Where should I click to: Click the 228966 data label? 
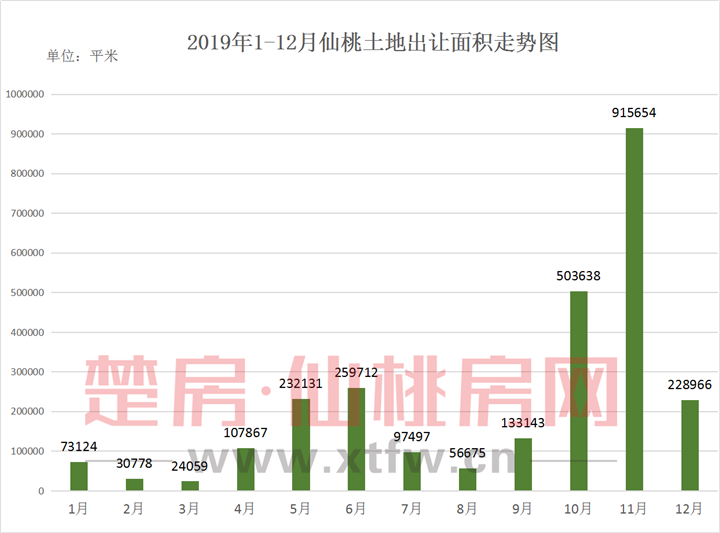(x=690, y=385)
